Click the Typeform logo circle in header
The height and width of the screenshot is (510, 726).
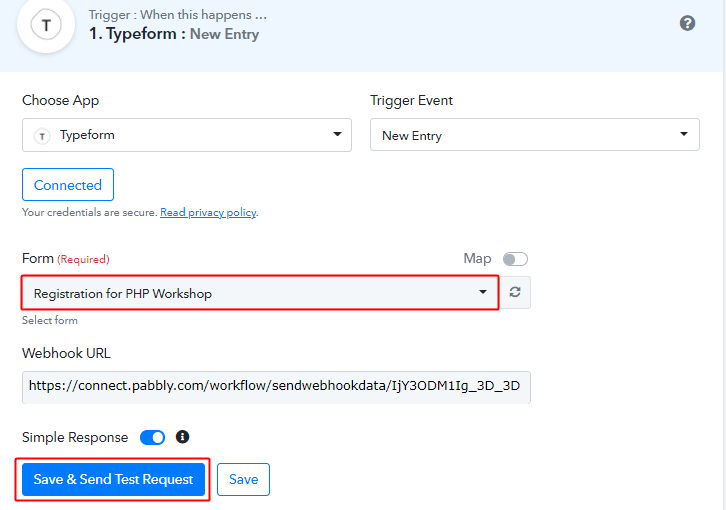[x=46, y=25]
